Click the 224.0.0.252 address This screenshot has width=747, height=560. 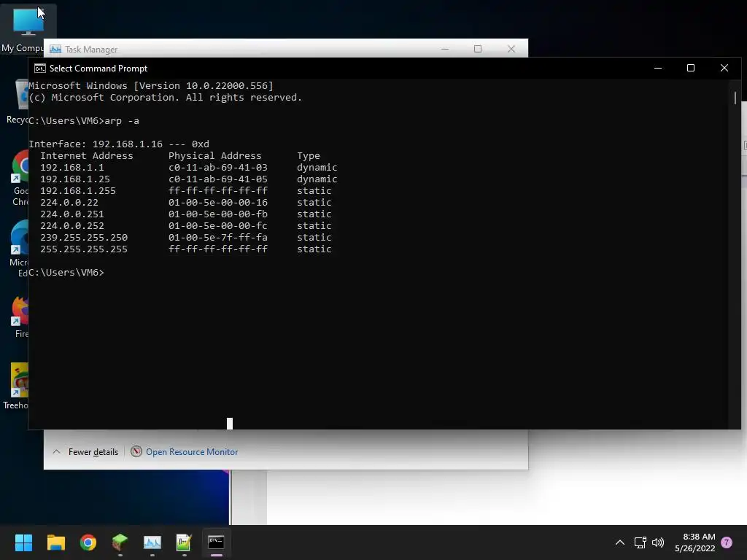tap(72, 226)
